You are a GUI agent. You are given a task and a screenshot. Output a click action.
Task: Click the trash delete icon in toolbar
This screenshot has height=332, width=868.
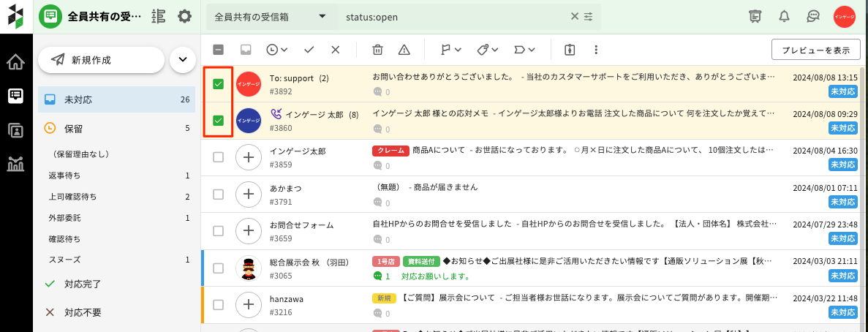tap(377, 50)
